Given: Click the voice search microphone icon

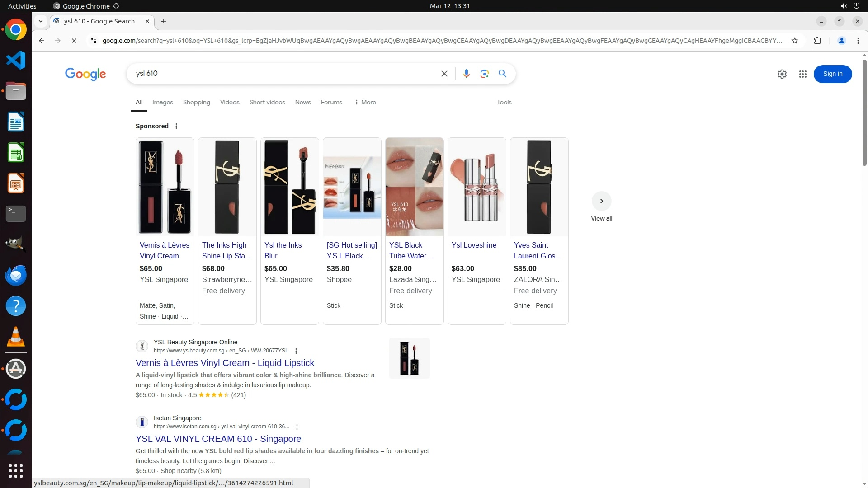Looking at the screenshot, I should tap(466, 74).
